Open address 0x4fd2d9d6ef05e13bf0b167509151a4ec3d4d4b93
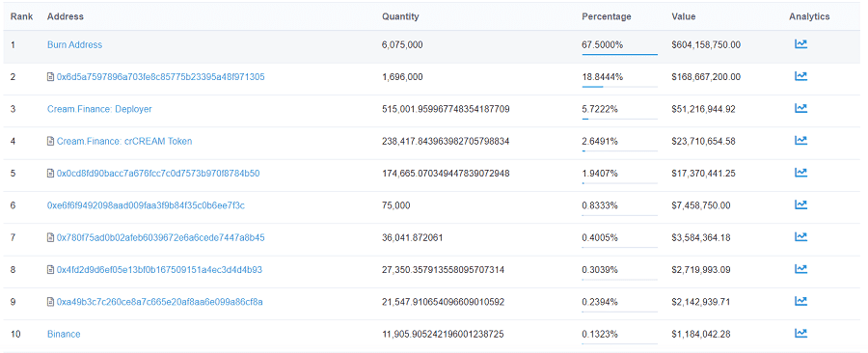Viewport: 868px width, 353px height. click(x=159, y=269)
